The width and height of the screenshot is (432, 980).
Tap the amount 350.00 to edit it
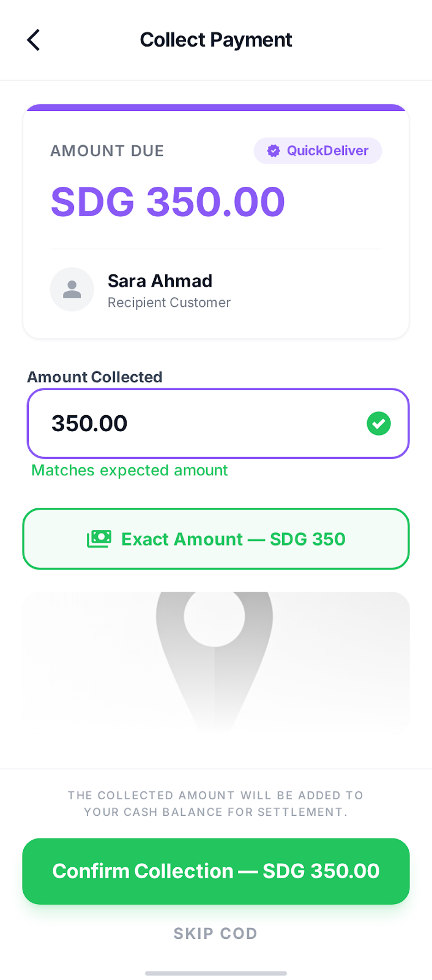pos(89,423)
